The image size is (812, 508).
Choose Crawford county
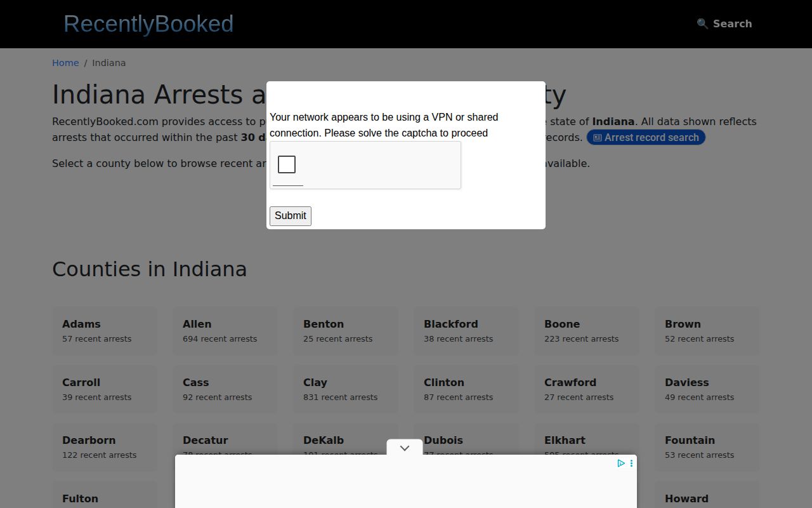[587, 389]
